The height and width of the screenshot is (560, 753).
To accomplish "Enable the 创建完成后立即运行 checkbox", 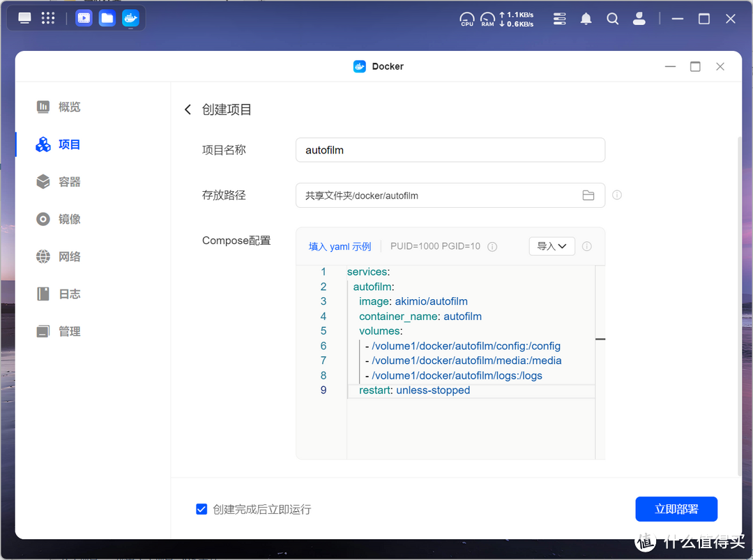I will click(x=201, y=509).
